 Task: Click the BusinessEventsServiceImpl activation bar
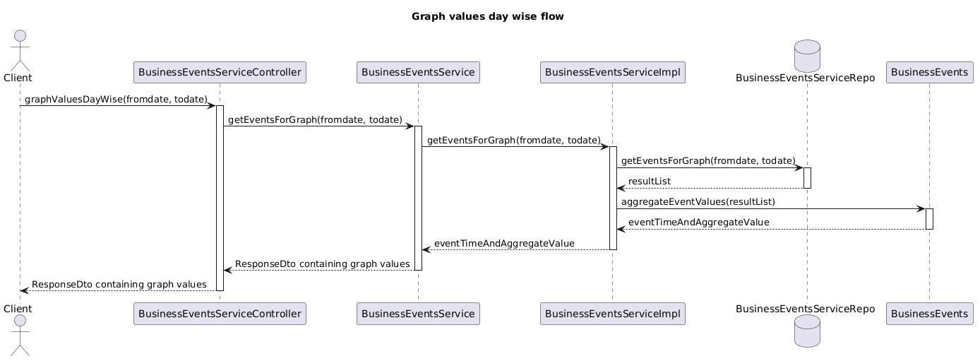click(613, 198)
